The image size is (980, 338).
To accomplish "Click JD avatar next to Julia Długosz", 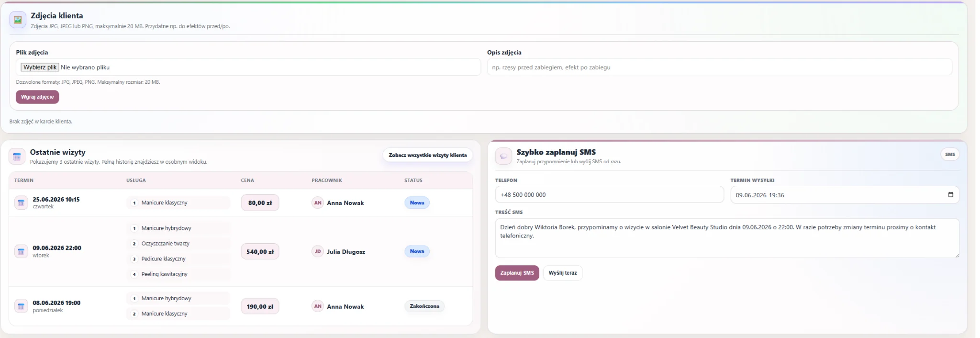I will [318, 251].
